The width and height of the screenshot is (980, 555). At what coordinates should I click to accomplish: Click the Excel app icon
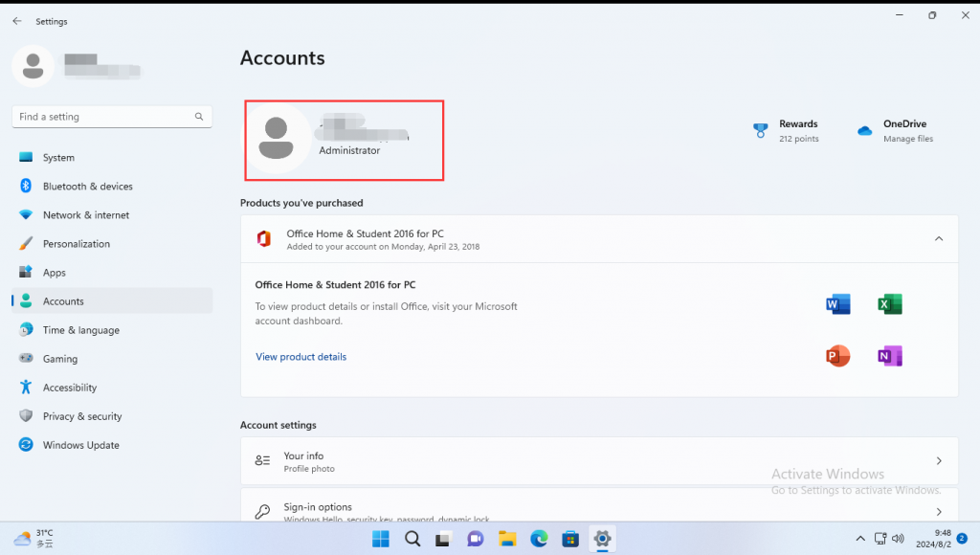coord(889,304)
